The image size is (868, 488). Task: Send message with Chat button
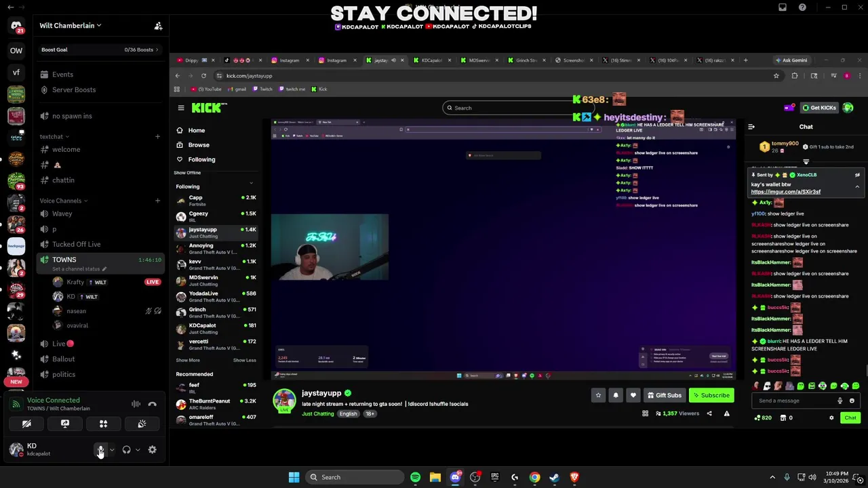click(x=850, y=418)
